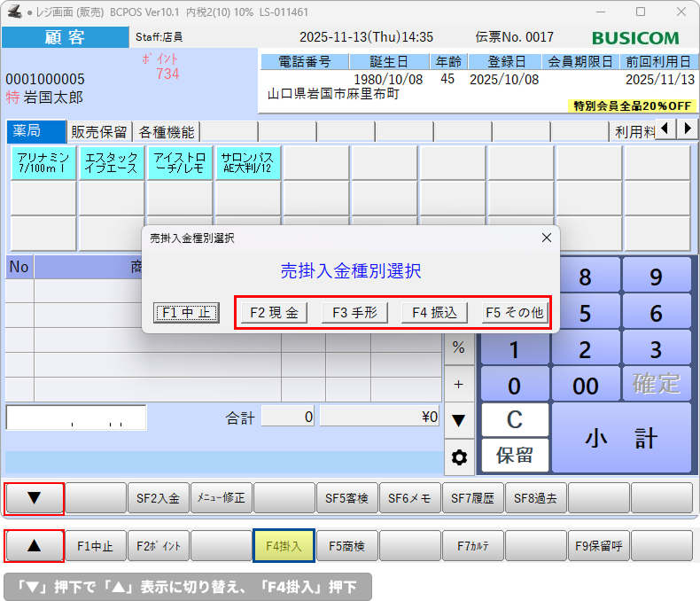Click the F4掛入 function key
The height and width of the screenshot is (601, 700).
click(x=284, y=546)
